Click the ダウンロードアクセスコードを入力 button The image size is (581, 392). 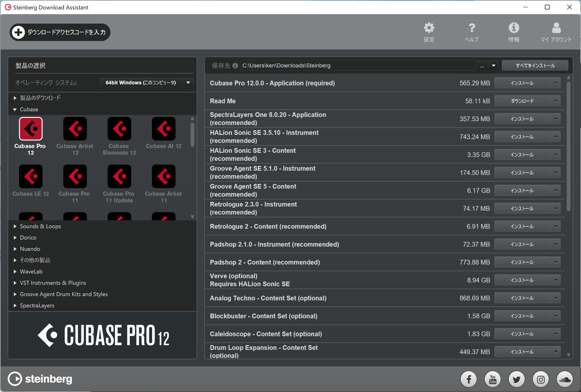[60, 32]
